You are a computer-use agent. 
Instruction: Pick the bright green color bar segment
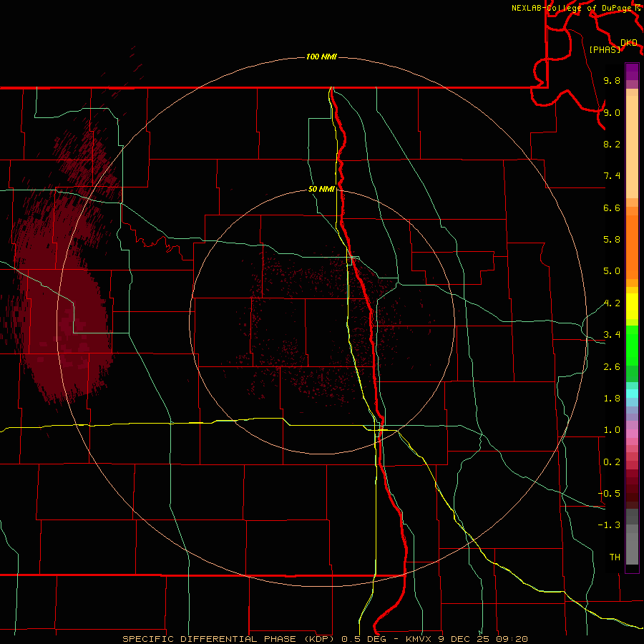632,345
